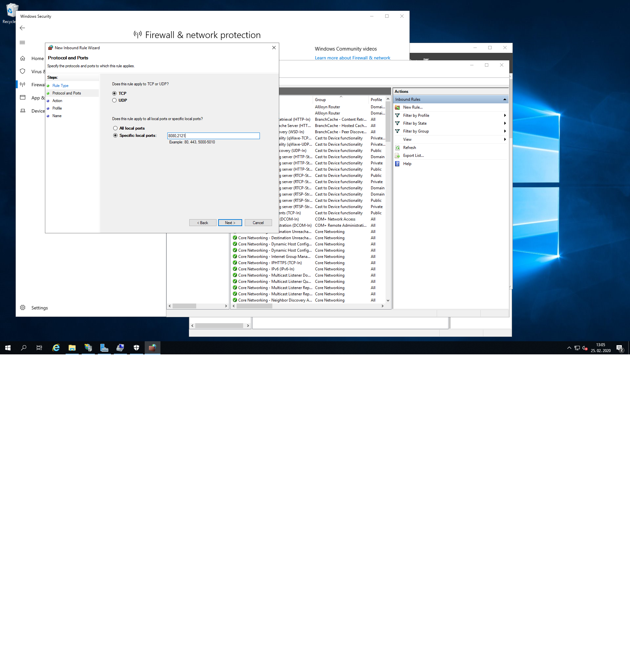Open the Action Center notifications icon

619,348
